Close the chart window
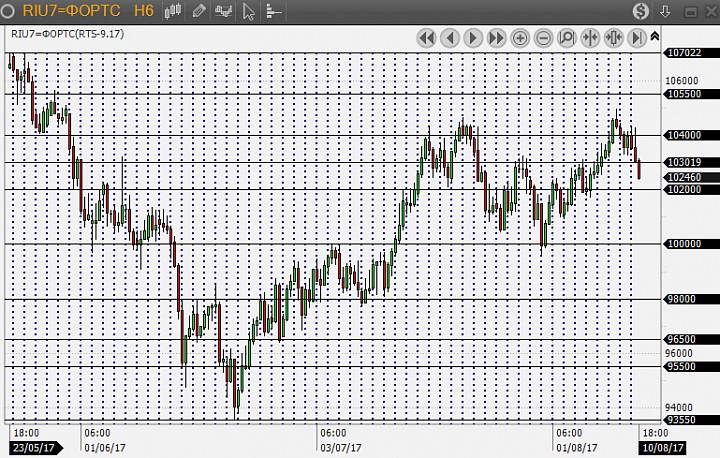 click(x=713, y=11)
